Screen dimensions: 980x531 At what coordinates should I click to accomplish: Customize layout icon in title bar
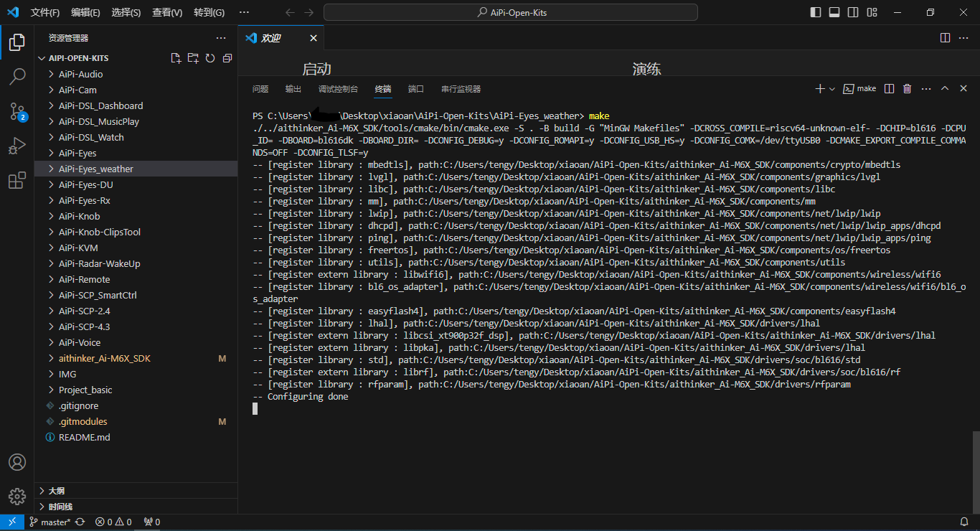coord(872,12)
